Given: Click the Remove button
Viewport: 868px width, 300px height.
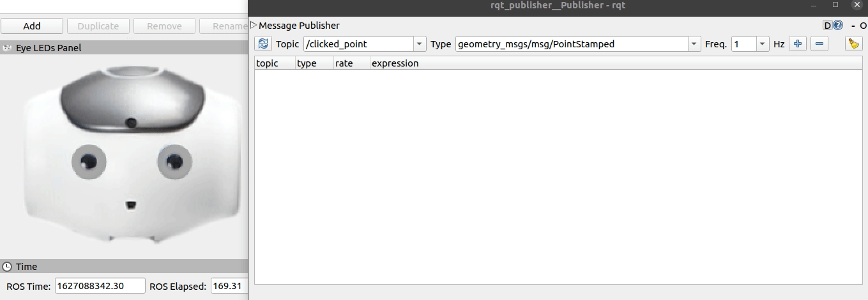Looking at the screenshot, I should (x=164, y=26).
